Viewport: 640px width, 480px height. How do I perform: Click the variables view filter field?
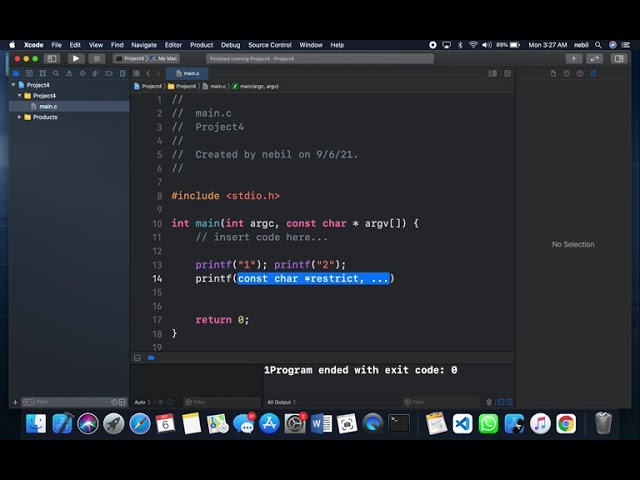(x=222, y=402)
